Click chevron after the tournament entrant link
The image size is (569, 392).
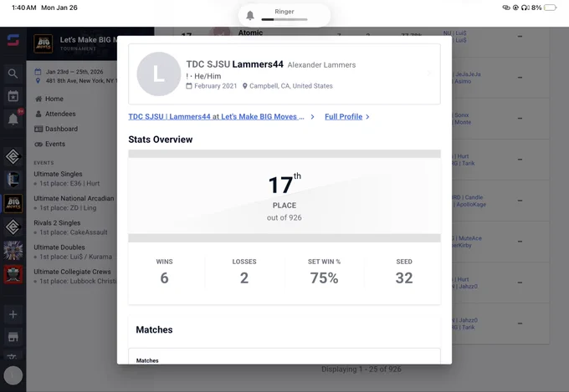312,117
